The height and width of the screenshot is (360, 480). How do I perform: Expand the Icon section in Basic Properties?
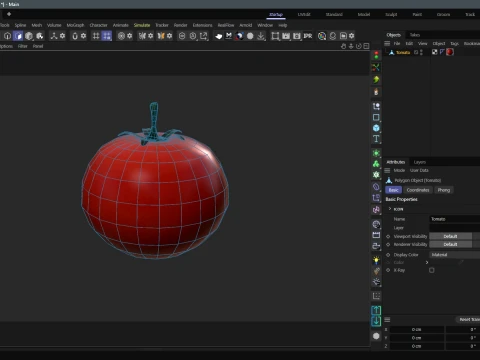point(390,209)
